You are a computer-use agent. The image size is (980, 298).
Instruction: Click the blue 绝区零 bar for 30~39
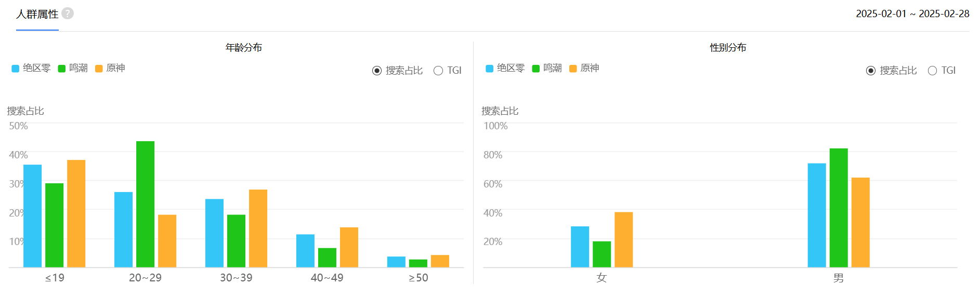coord(214,233)
